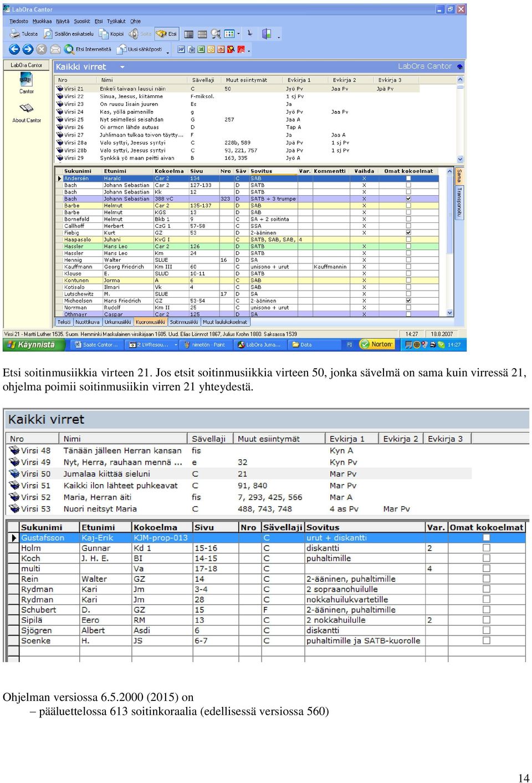Image resolution: width=532 pixels, height=783 pixels.
Task: Click the Word document toolbar icon
Action: click(181, 49)
